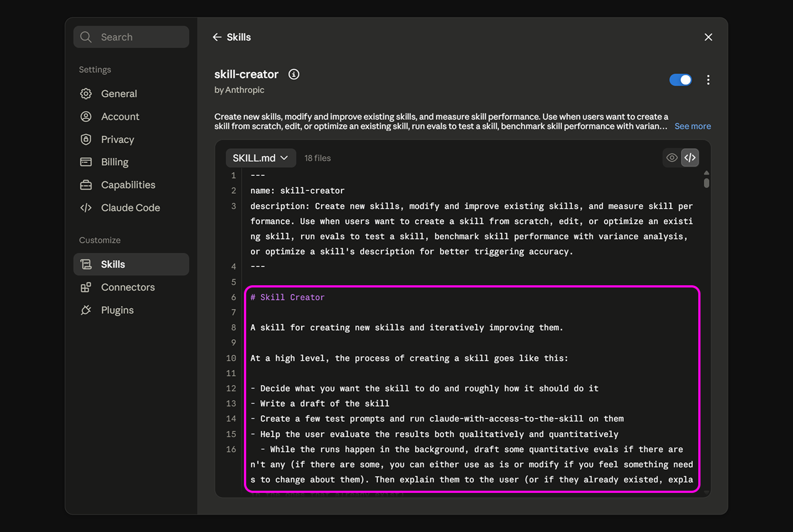Open Plugins page
This screenshot has width=793, height=532.
[x=131, y=310]
